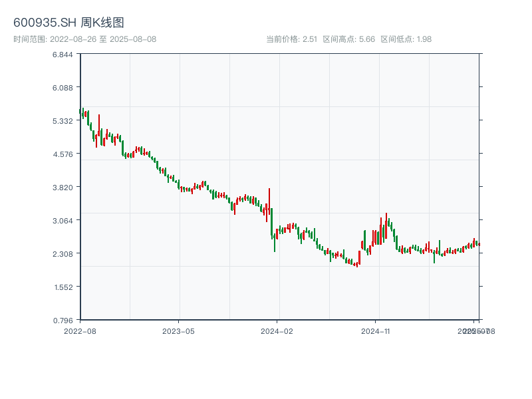This screenshot has width=532, height=399.
Task: Click the last candlestick at the chart's right edge
Action: click(x=478, y=244)
